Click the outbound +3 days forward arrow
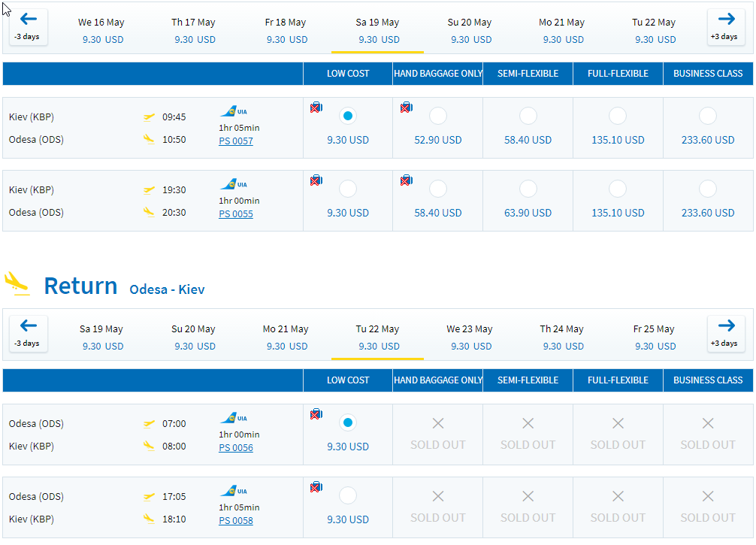Image resolution: width=756 pixels, height=545 pixels. 726,26
